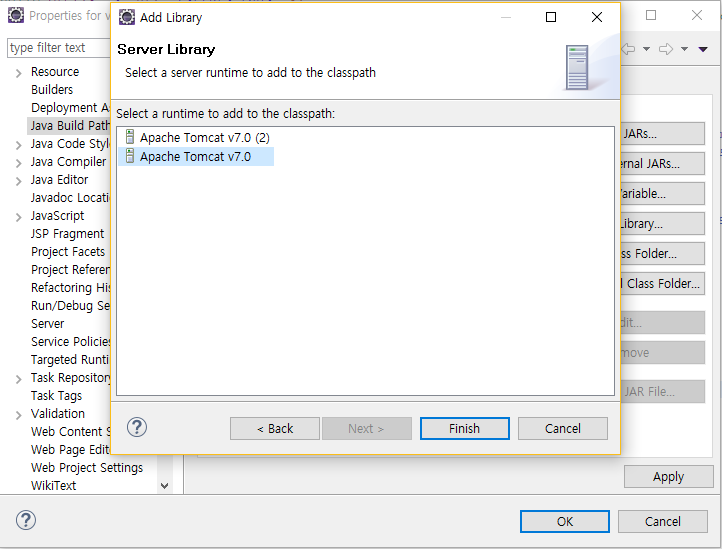The image size is (722, 549).
Task: Expand the Java Editor node
Action: 18,181
